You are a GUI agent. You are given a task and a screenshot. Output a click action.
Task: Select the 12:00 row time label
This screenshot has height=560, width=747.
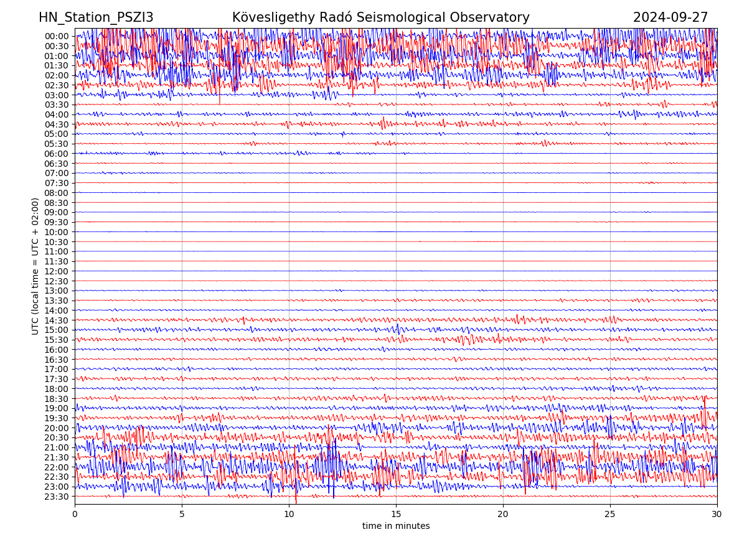pos(57,271)
